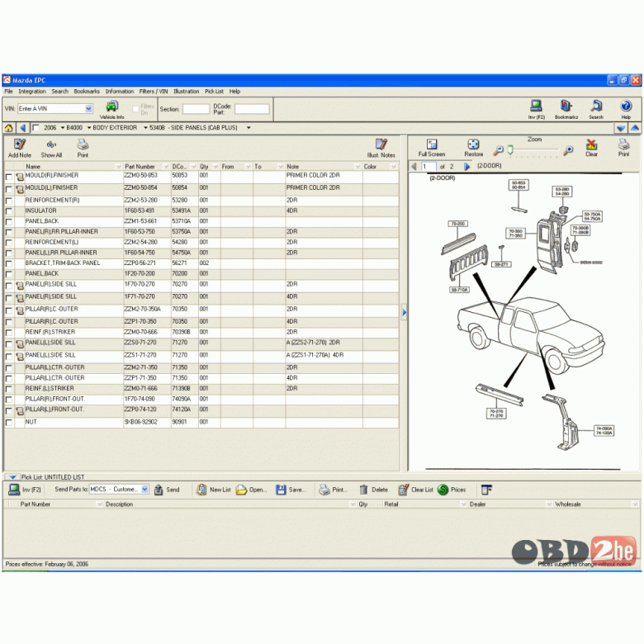Open the Illustration menu

186,91
